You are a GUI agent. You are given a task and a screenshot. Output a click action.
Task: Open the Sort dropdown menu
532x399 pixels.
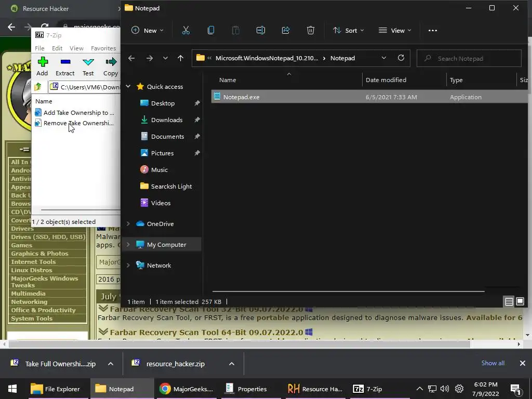[349, 30]
